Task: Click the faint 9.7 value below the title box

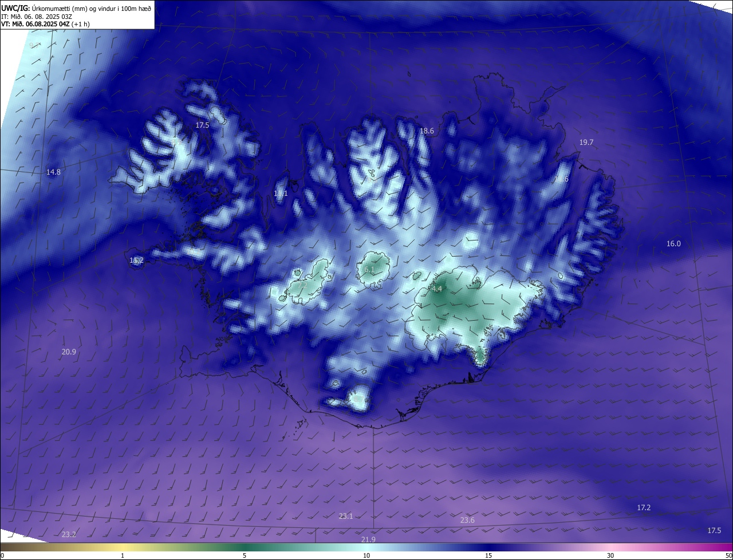Action: click(34, 45)
